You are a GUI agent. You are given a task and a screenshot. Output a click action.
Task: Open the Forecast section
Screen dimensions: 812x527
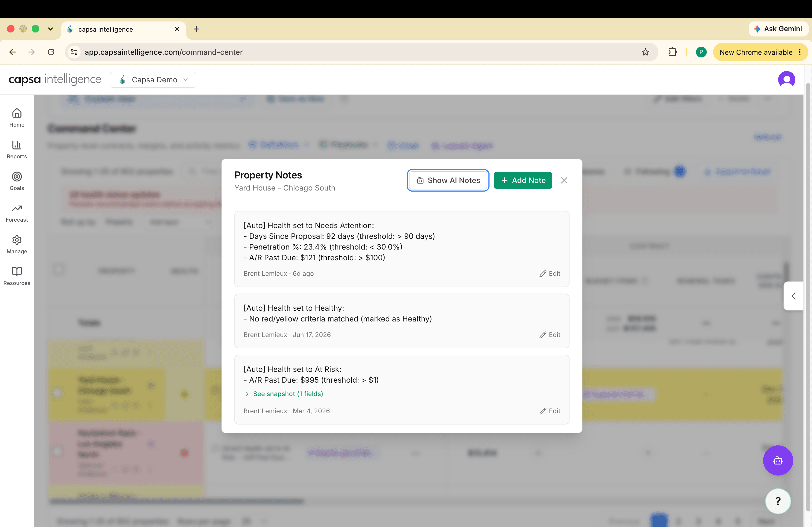point(17,213)
